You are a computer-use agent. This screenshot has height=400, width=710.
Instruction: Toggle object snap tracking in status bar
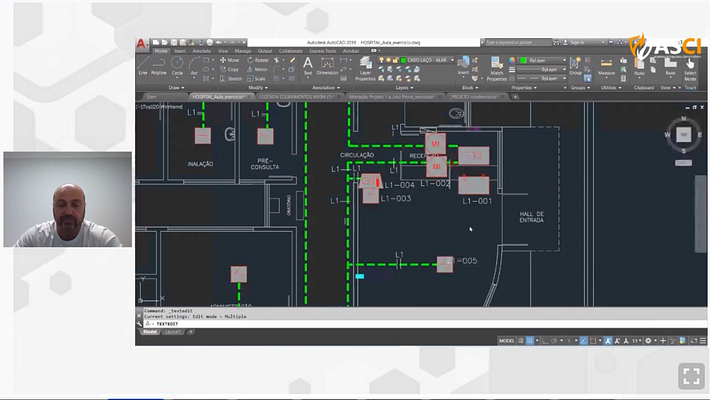(584, 341)
